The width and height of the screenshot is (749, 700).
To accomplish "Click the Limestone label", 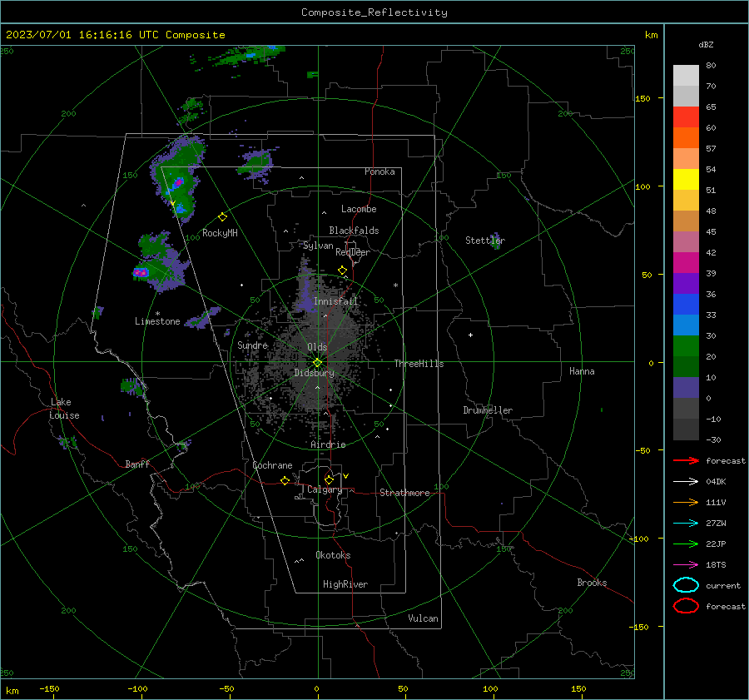I will 157,321.
